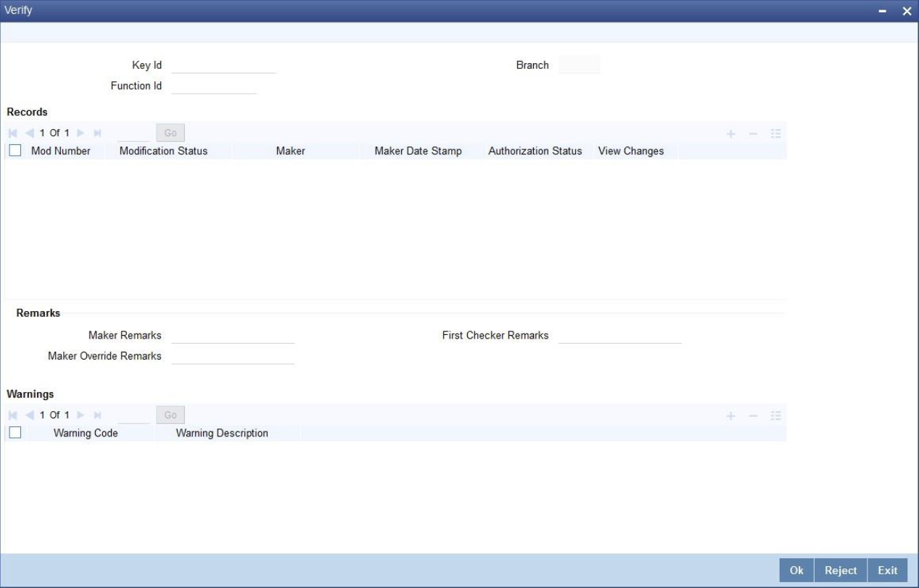Click the Reject button

[840, 570]
